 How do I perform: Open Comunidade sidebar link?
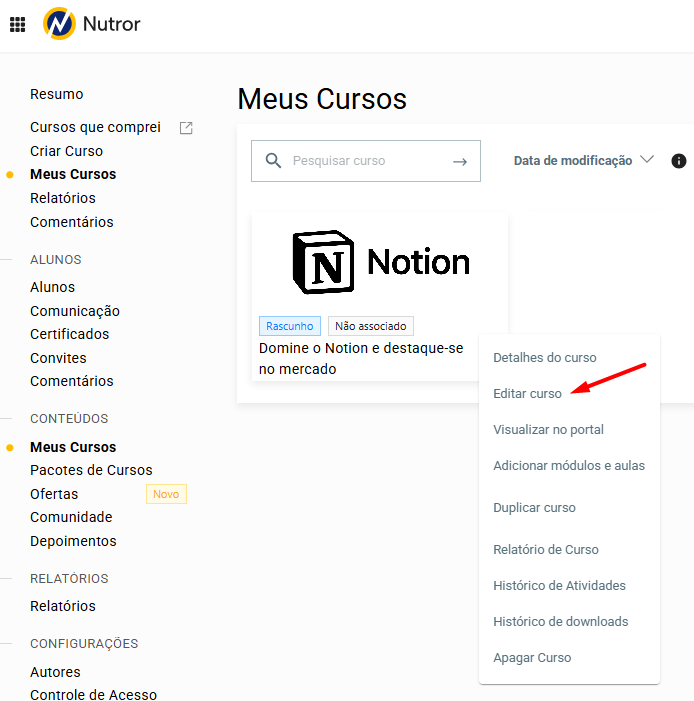coord(71,517)
